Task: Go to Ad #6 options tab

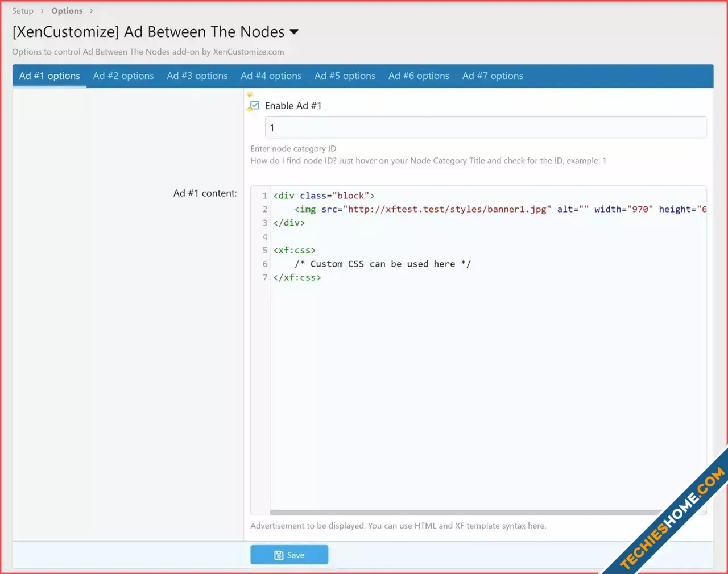Action: (419, 76)
